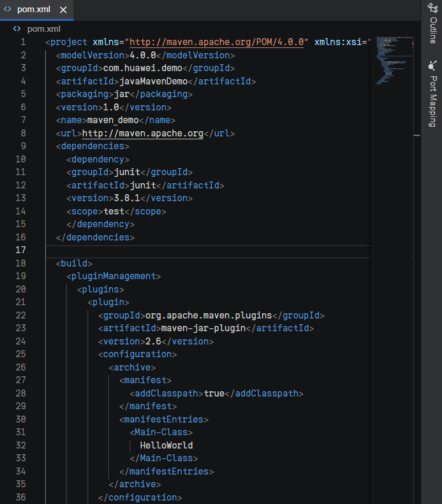Click the maven-jar-plugin artifactId text

203,328
